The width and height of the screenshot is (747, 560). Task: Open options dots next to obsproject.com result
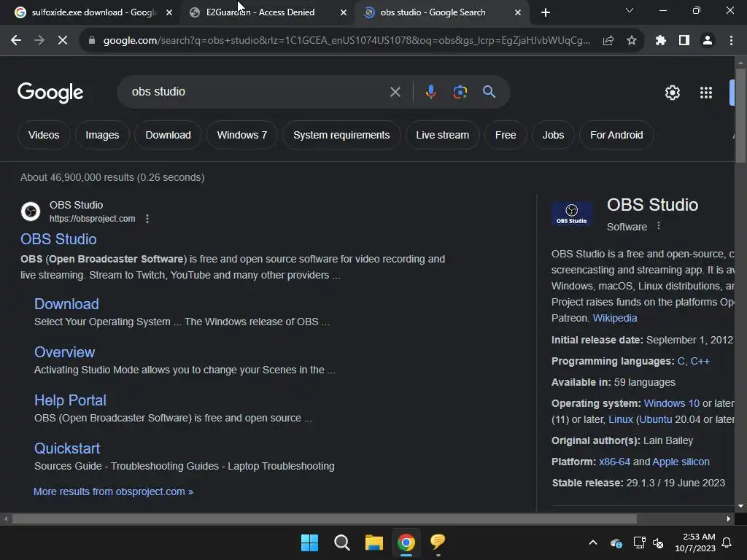[147, 219]
